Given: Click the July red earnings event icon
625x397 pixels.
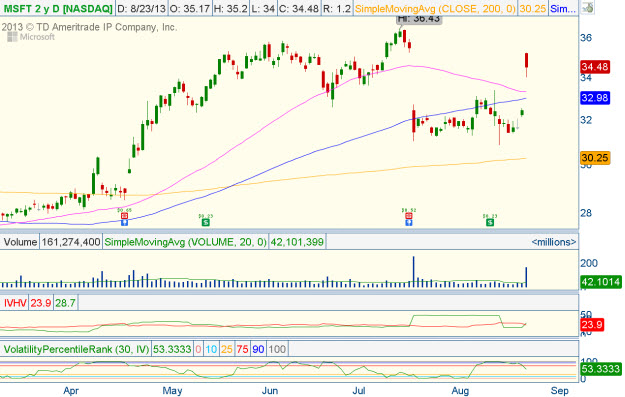Looking at the screenshot, I should (409, 216).
